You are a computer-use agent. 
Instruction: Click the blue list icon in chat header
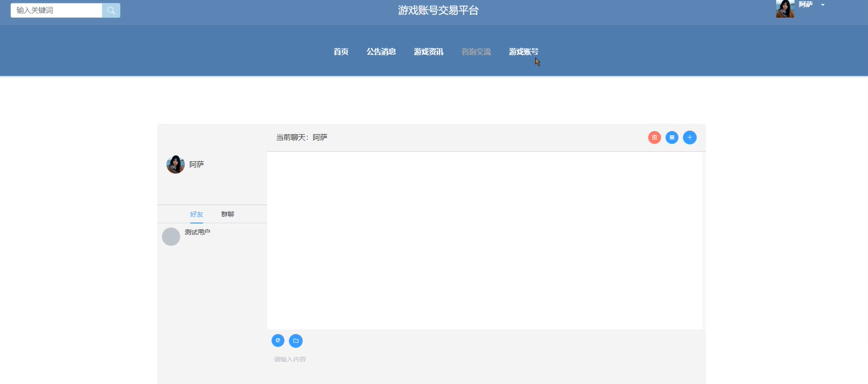672,137
